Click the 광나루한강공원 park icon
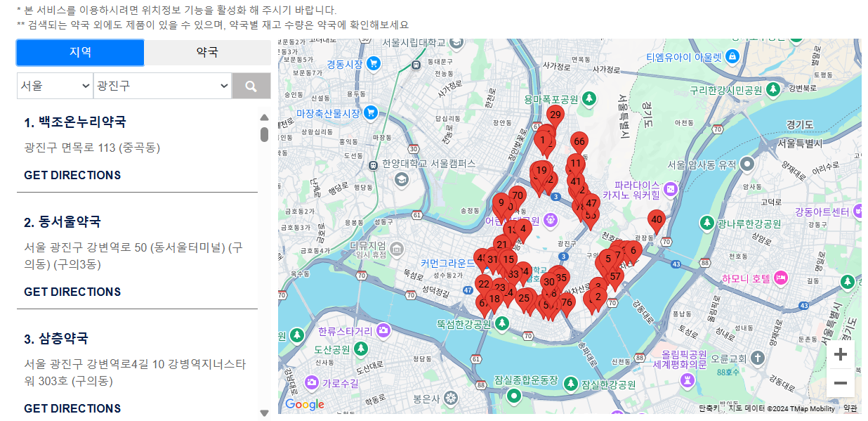Image resolution: width=868 pixels, height=421 pixels. 707,223
